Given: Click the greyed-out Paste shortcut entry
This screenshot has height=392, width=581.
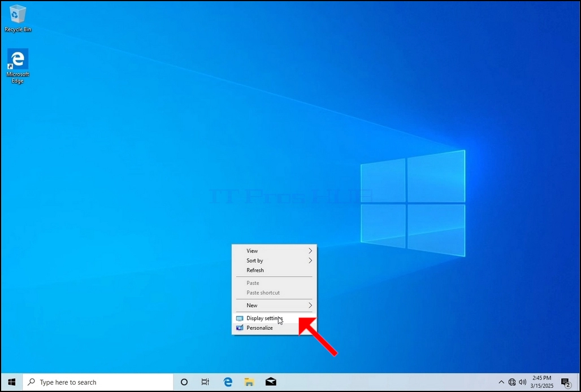Looking at the screenshot, I should coord(274,293).
